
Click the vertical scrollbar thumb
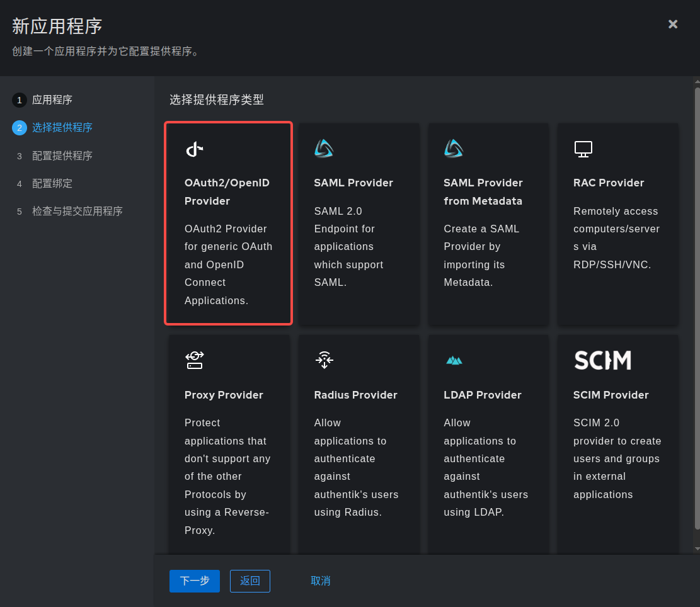(x=697, y=309)
